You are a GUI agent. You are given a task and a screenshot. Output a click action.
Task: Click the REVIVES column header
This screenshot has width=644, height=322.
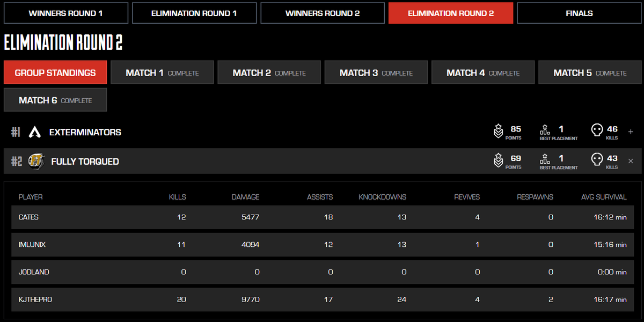467,197
